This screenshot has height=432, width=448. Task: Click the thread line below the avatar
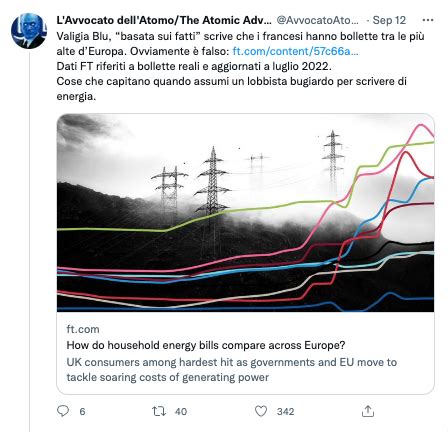[x=29, y=242]
